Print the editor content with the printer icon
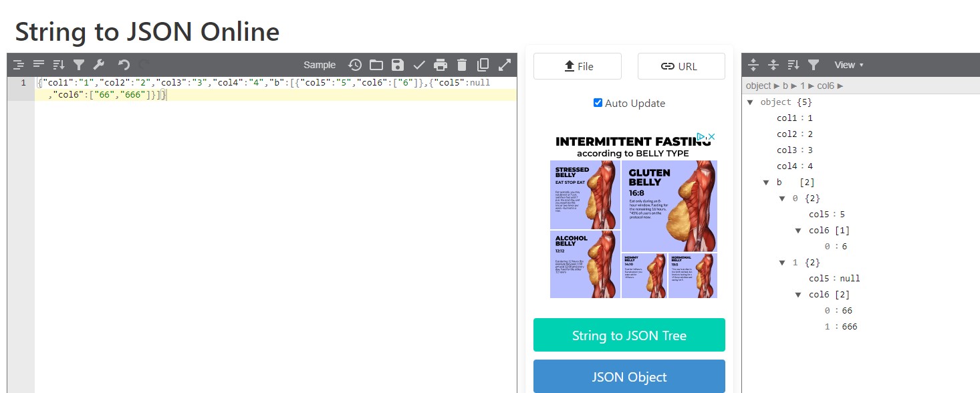980x393 pixels. [x=440, y=65]
